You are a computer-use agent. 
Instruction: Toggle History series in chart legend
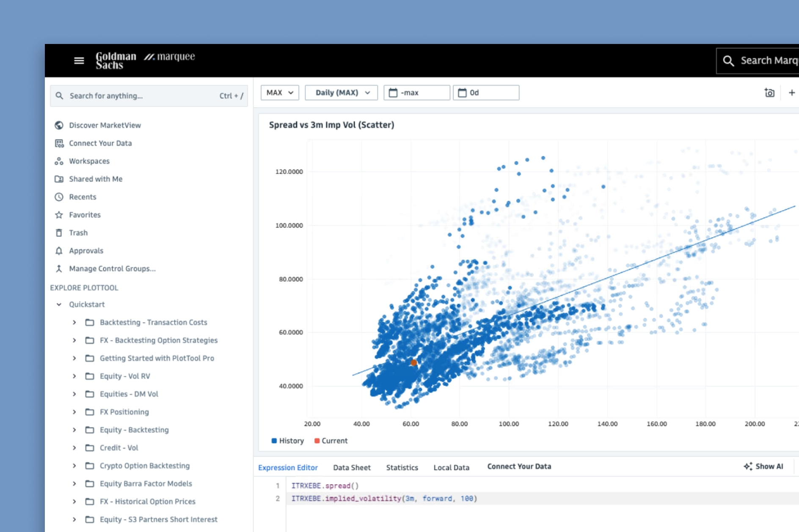[x=288, y=441]
